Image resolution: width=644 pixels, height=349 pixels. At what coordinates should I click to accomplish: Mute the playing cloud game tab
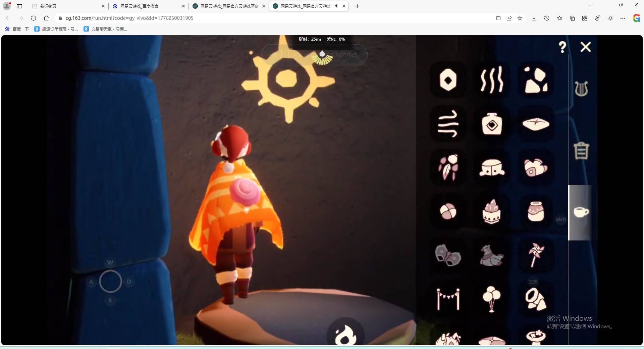(336, 6)
